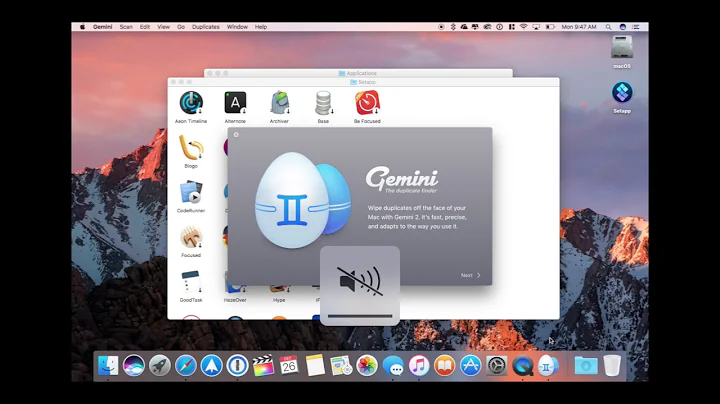Launch Siri from the Dock
The height and width of the screenshot is (404, 720).
tap(134, 365)
